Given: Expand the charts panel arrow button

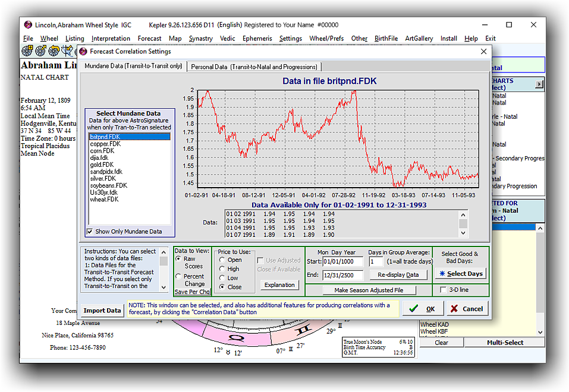Looking at the screenshot, I should [539, 84].
